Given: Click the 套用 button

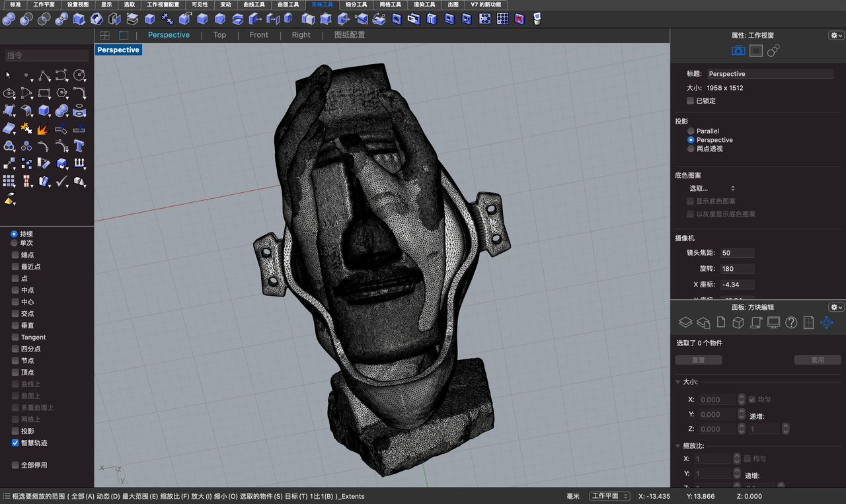Looking at the screenshot, I should pos(818,360).
